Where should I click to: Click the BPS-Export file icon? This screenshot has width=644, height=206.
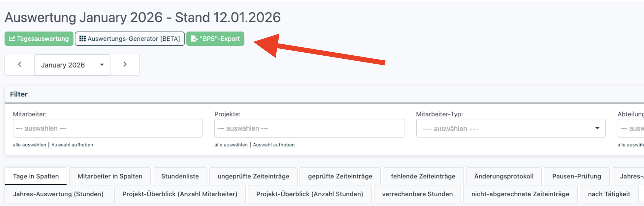coord(194,39)
